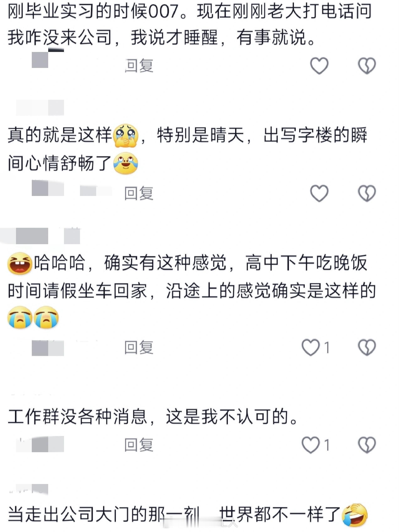Reply to the 请假坐车回家 comment
The width and height of the screenshot is (399, 532).
139,347
